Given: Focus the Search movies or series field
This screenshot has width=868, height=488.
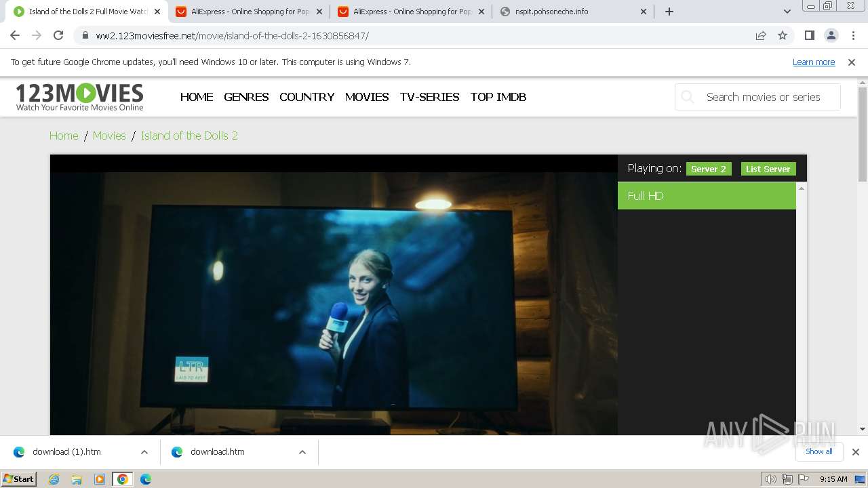Looking at the screenshot, I should (x=757, y=97).
